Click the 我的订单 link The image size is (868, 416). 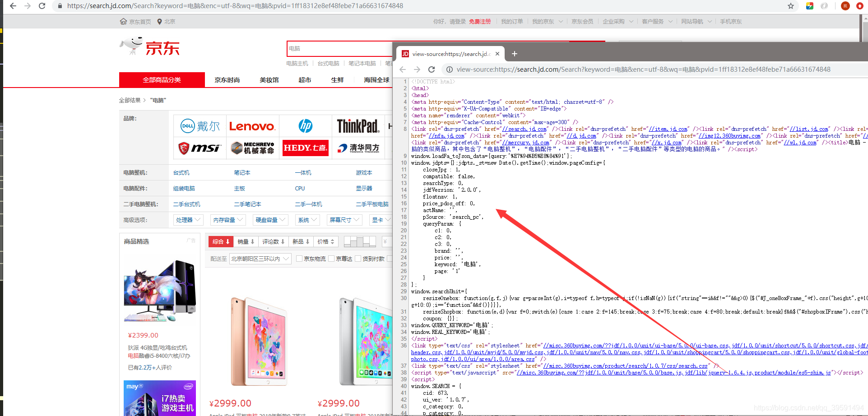point(512,22)
